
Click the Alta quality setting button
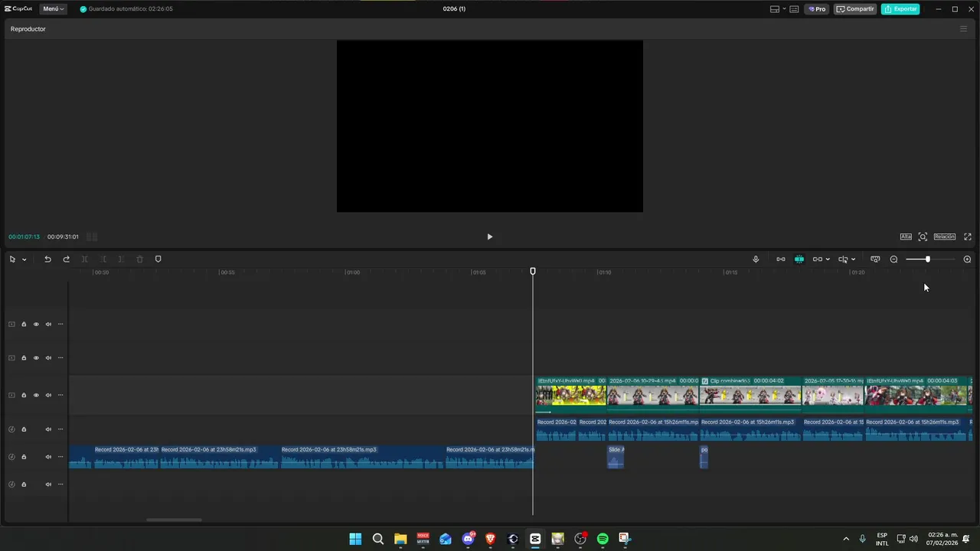tap(906, 236)
